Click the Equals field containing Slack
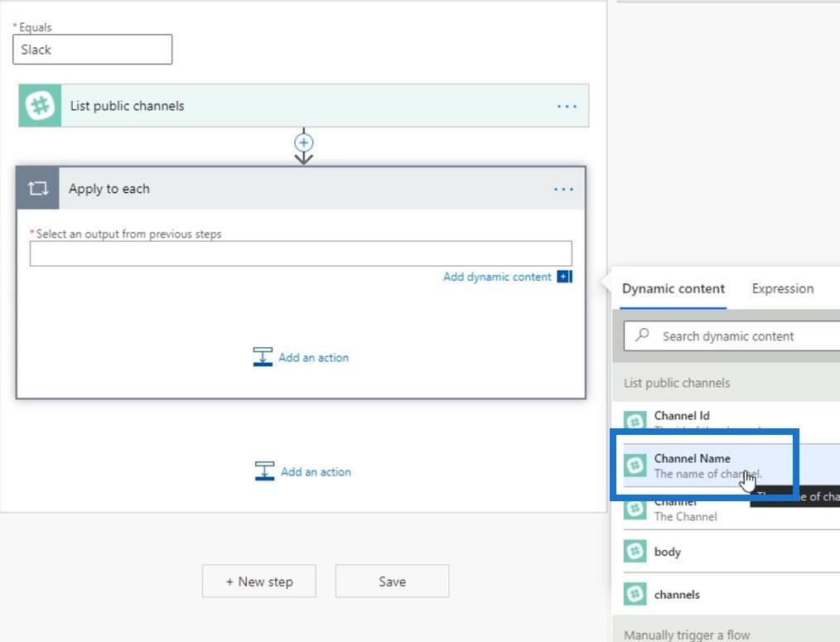Image resolution: width=840 pixels, height=642 pixels. [x=92, y=50]
